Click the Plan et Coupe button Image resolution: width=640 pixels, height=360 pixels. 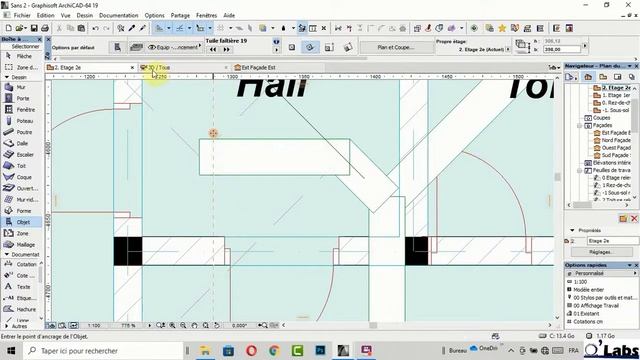pyautogui.click(x=396, y=47)
